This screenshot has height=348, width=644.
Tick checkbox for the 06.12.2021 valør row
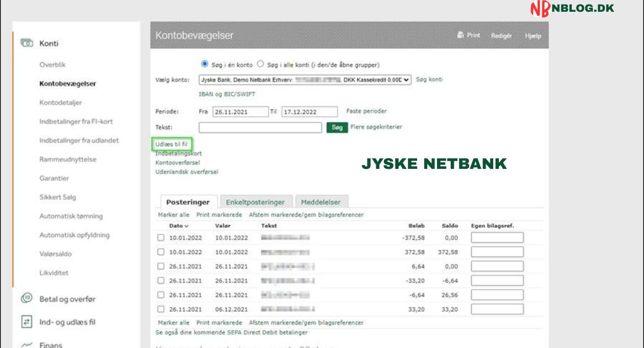[161, 309]
